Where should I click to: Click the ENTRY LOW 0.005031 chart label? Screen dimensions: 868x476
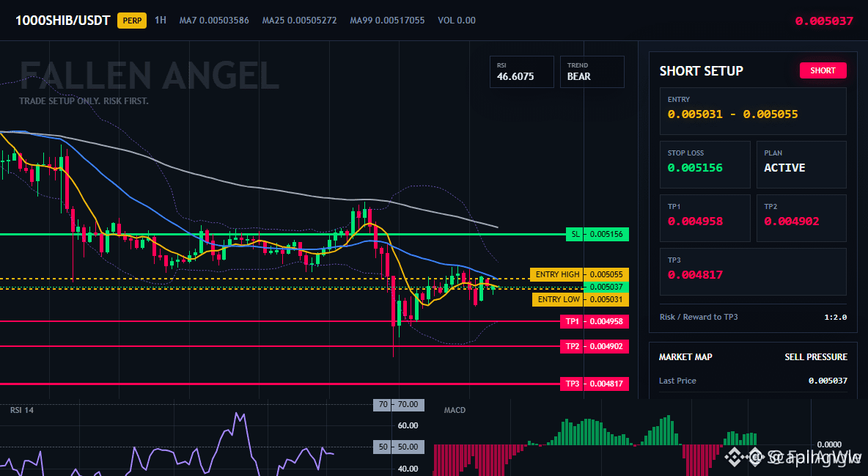pyautogui.click(x=580, y=299)
